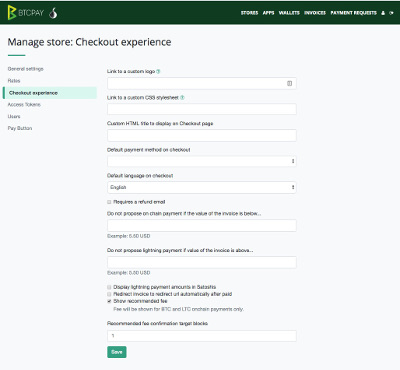This screenshot has height=370, width=400.
Task: Click help icon beside CSS stylesheet label
Action: tap(182, 98)
